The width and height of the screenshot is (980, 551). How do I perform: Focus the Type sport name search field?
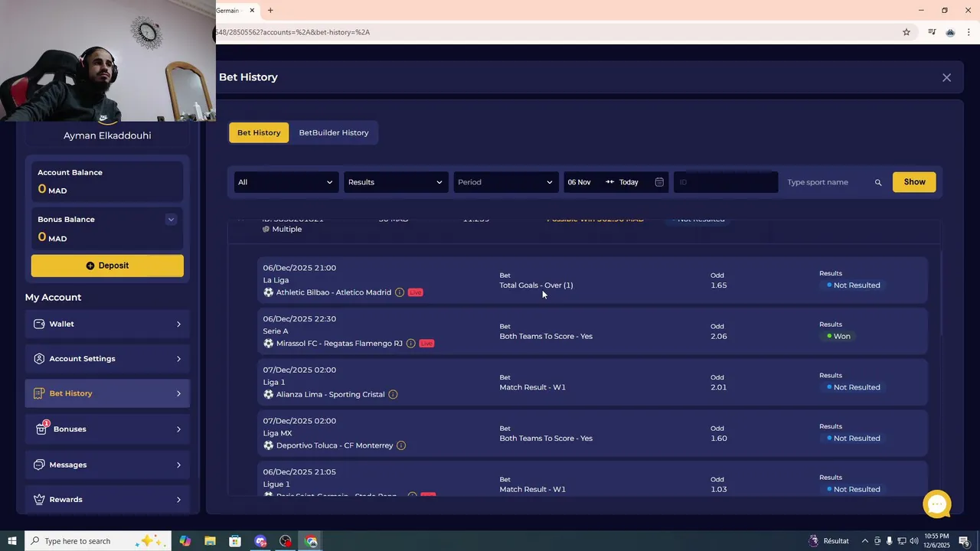pyautogui.click(x=827, y=182)
